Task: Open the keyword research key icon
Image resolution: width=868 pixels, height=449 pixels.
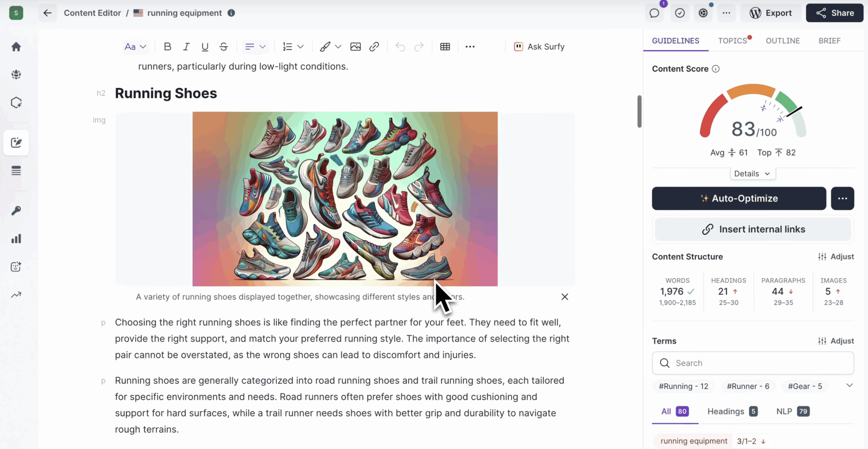Action: pos(16,210)
